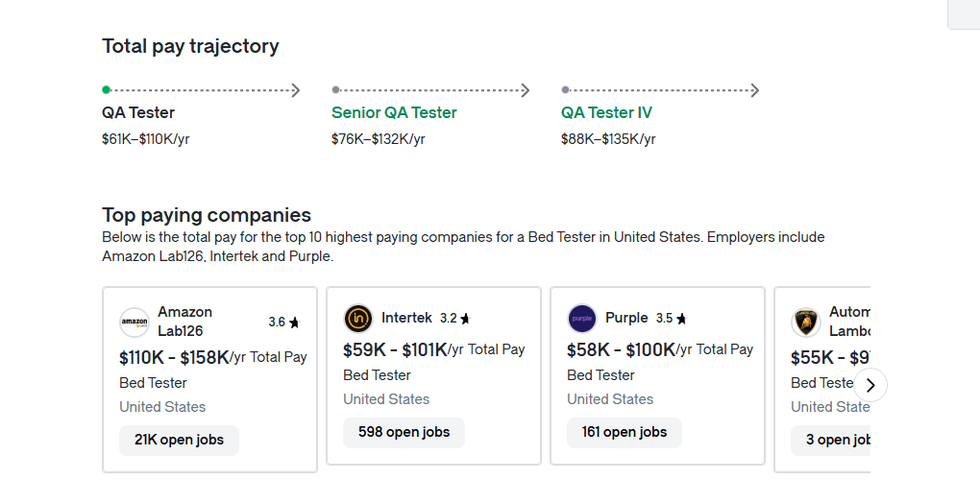View 3 open jobs at Lamborghini
Image resolution: width=980 pixels, height=503 pixels.
point(832,440)
